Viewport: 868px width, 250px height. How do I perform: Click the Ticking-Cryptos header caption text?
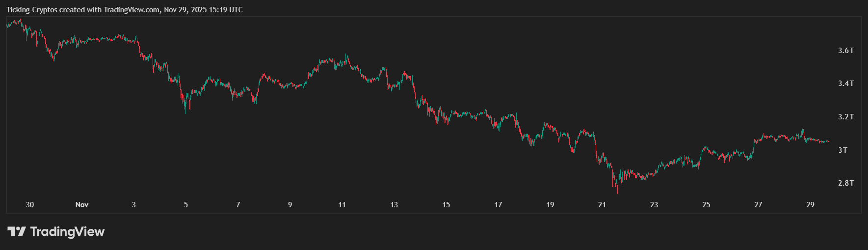(125, 10)
